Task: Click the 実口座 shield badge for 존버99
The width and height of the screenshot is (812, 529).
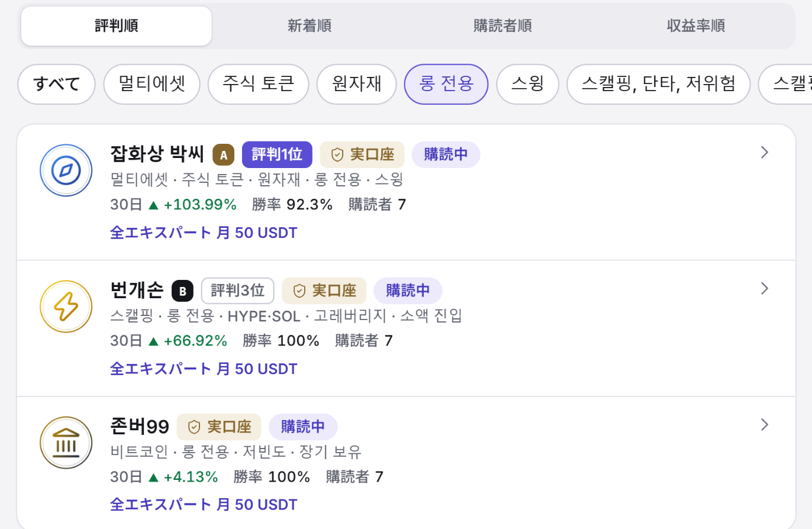Action: 219,427
